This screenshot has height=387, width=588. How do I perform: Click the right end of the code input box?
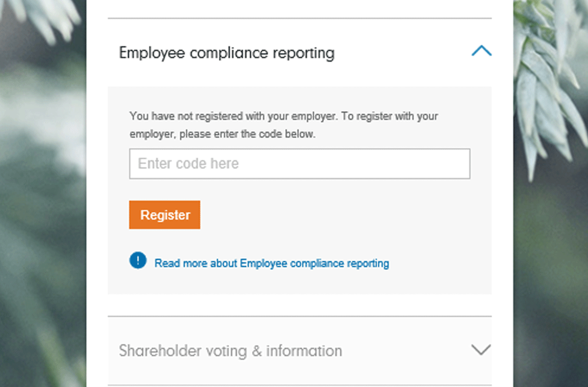(458, 164)
